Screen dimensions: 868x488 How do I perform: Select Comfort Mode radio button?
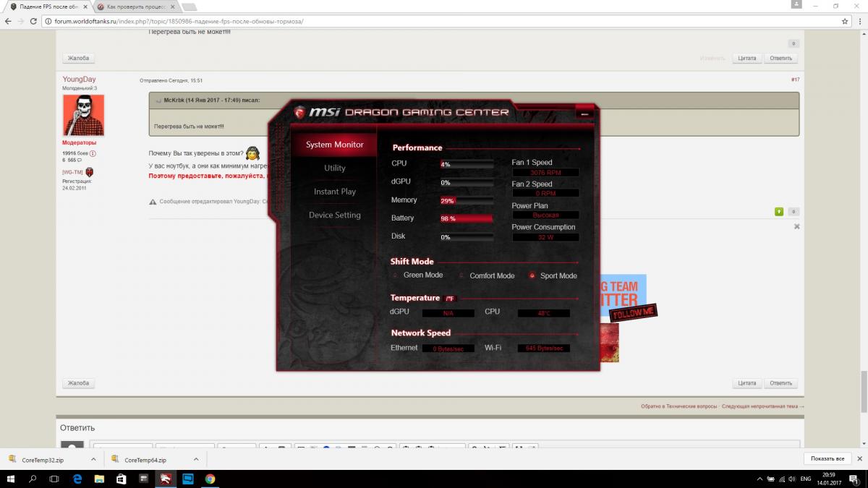click(x=461, y=275)
